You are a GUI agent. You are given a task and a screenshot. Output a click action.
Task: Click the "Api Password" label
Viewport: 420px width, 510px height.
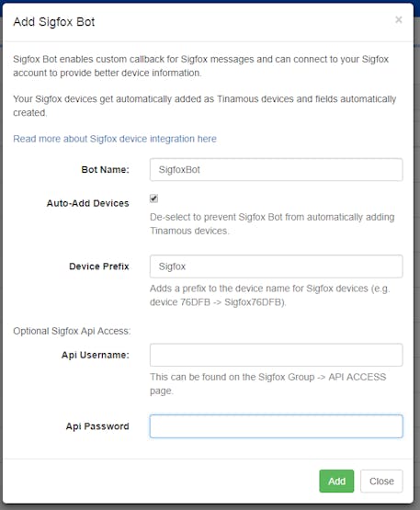97,426
